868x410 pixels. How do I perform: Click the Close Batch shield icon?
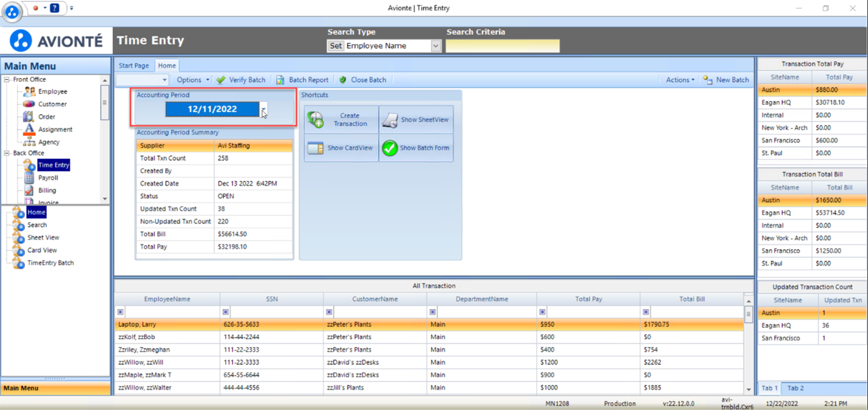coord(343,80)
